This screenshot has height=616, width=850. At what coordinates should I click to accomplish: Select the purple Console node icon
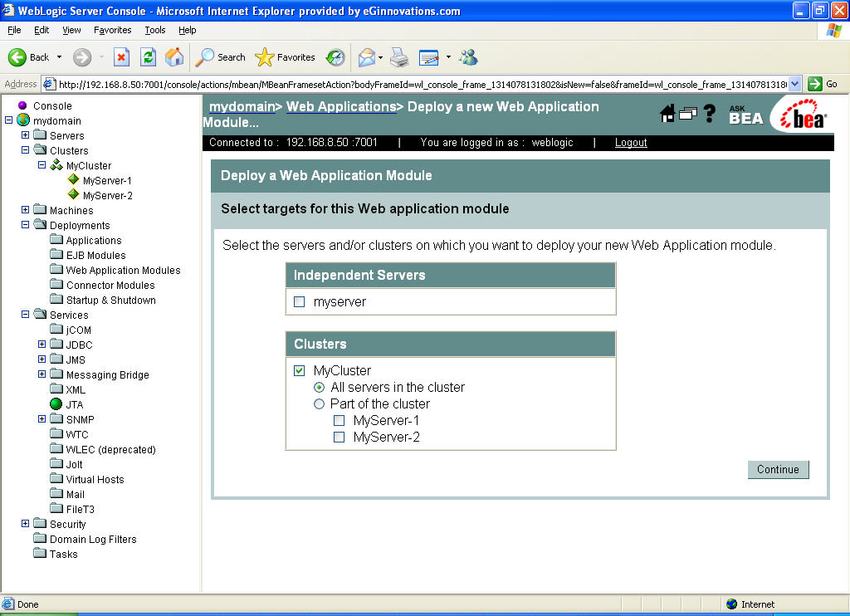[x=22, y=105]
